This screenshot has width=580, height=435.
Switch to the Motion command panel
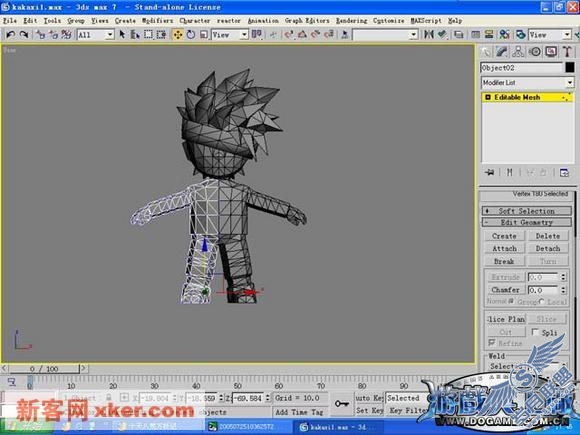click(x=535, y=52)
